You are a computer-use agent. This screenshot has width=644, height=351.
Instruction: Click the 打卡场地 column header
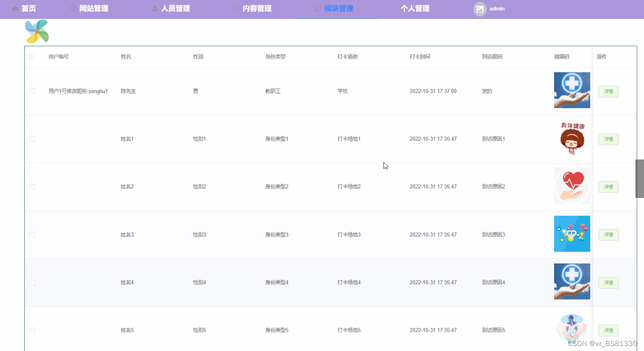(x=348, y=57)
